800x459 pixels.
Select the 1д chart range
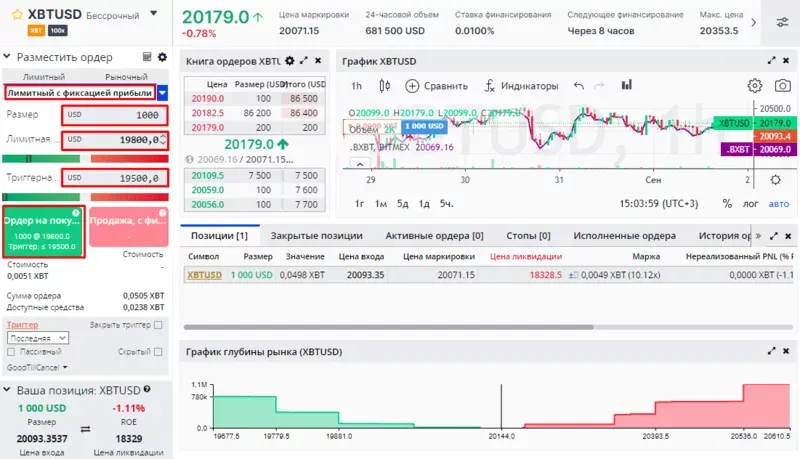(x=424, y=203)
